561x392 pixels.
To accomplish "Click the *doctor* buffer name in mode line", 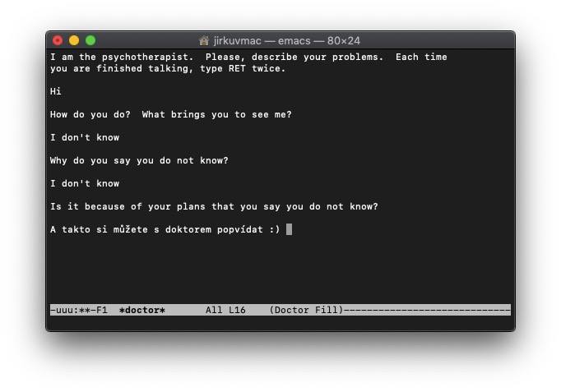I will click(142, 310).
